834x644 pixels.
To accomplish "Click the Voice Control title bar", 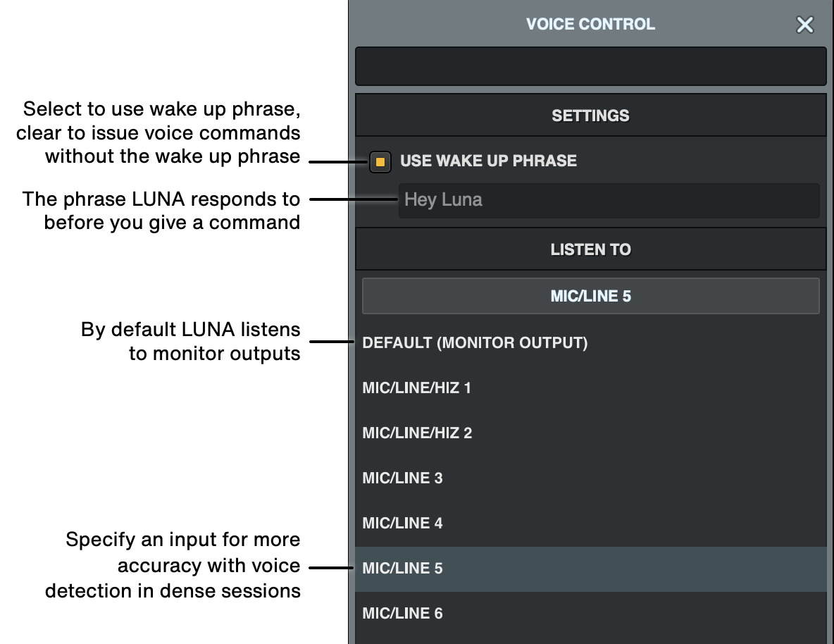I will pyautogui.click(x=590, y=24).
